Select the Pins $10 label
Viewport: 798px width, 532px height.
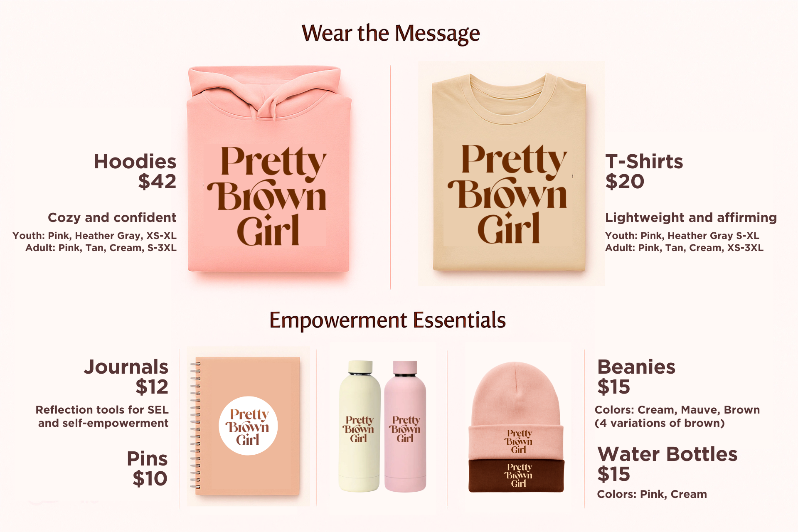coord(147,468)
